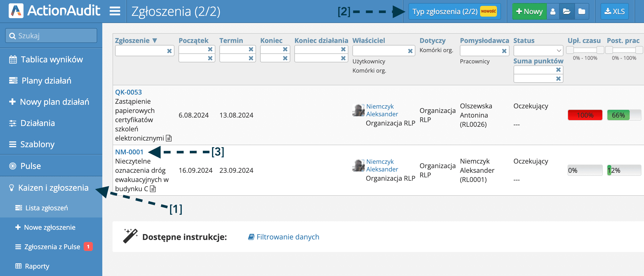Screen dimensions: 644x276
Task: Focus the Szukaj search field
Action: pos(51,36)
